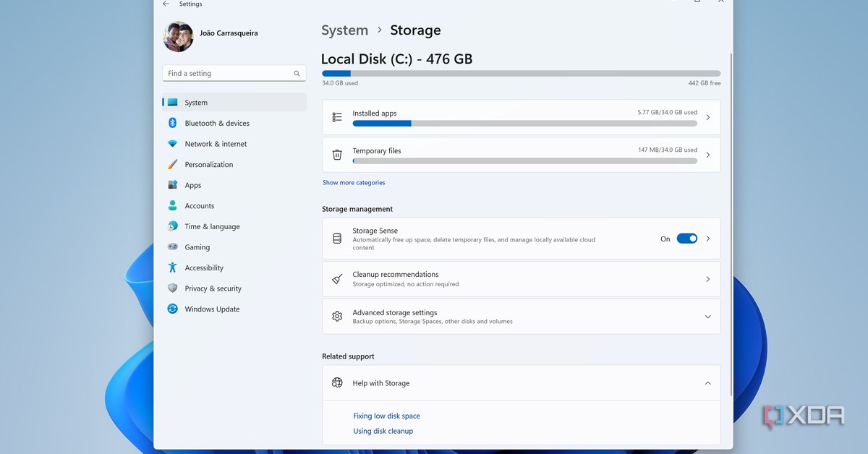Viewport: 868px width, 454px height.
Task: Open the Fixing low disk space link
Action: pos(386,416)
